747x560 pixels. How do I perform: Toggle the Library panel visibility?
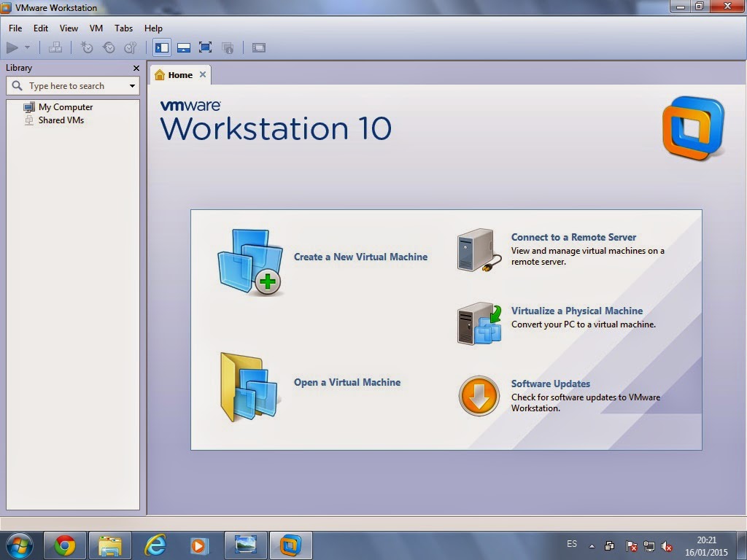tap(161, 47)
